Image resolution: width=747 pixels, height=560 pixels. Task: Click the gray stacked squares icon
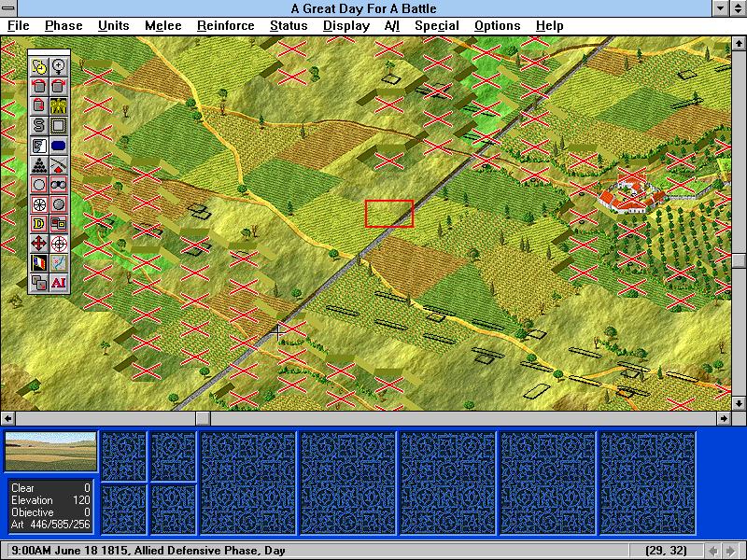[39, 283]
